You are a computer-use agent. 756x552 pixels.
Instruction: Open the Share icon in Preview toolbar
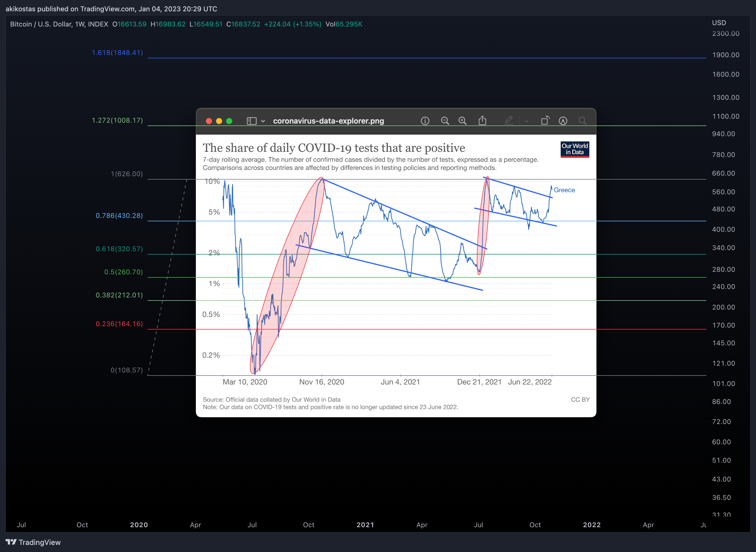click(x=482, y=120)
